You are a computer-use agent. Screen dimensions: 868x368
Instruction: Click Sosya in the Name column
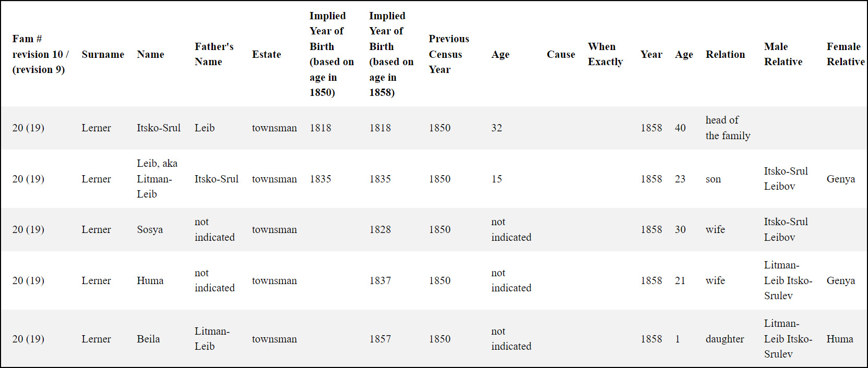coord(150,229)
